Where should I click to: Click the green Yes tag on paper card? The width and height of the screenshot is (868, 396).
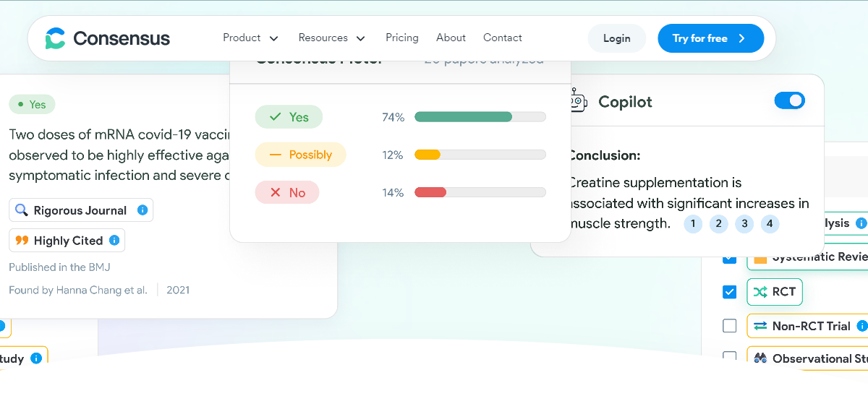click(32, 105)
